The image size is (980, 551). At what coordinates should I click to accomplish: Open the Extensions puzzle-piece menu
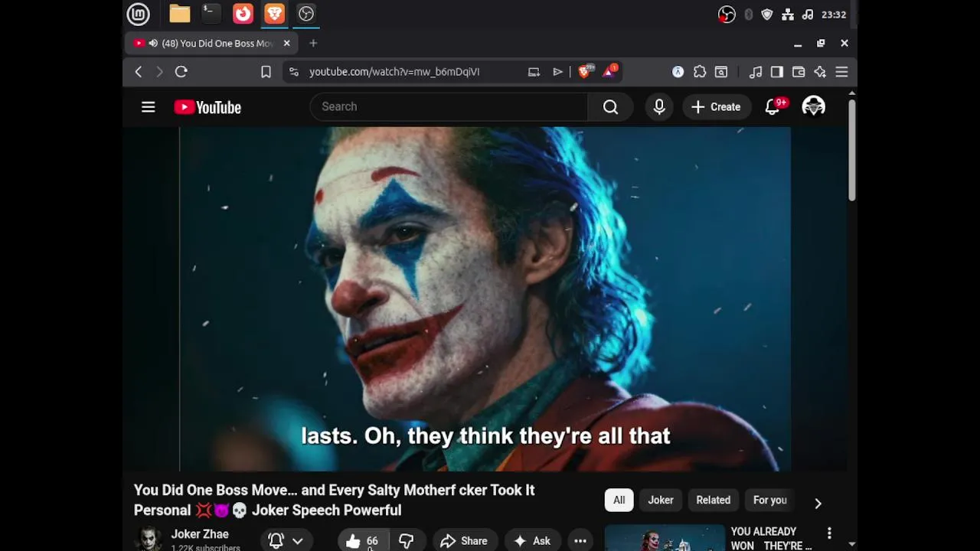pos(700,72)
